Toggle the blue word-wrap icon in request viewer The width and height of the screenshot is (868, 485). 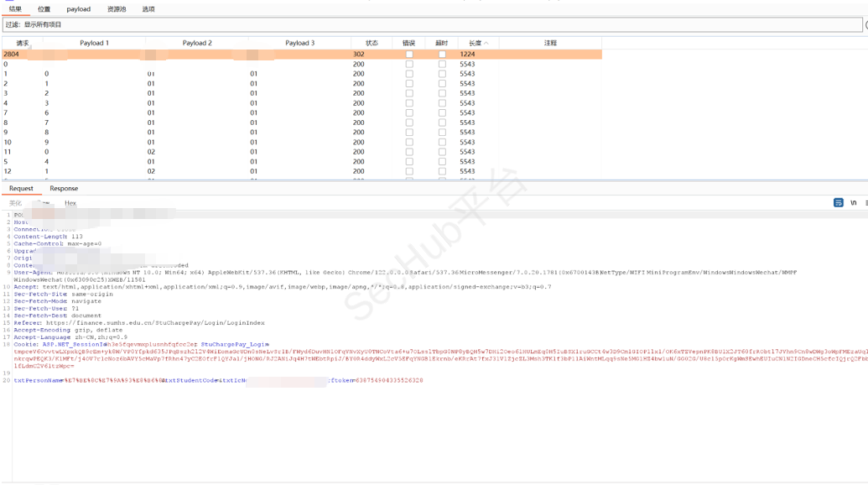(838, 203)
